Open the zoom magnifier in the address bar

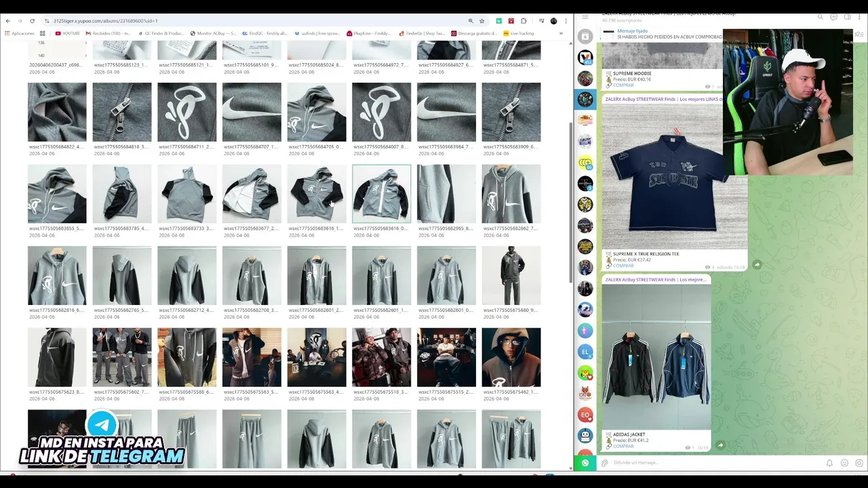471,21
